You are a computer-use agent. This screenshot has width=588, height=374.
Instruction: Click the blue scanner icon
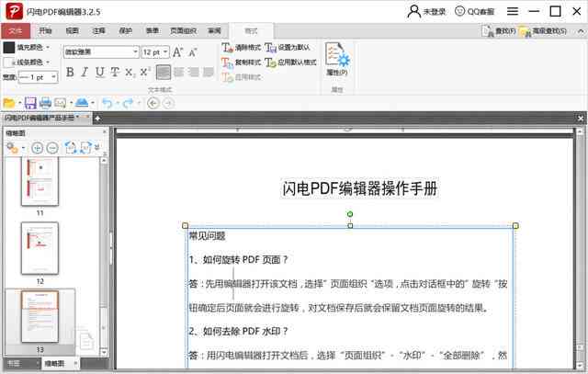(x=82, y=102)
